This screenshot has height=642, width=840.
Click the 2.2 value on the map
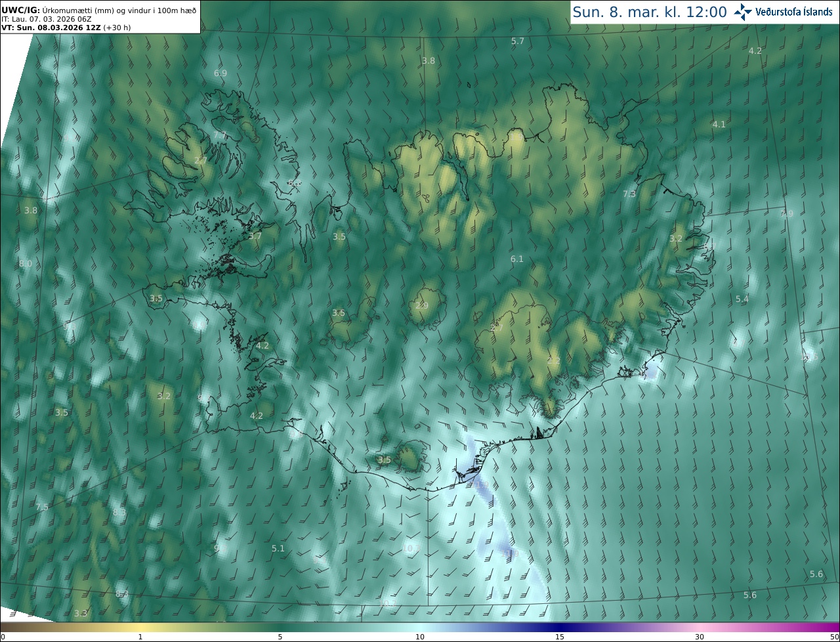coord(554,361)
